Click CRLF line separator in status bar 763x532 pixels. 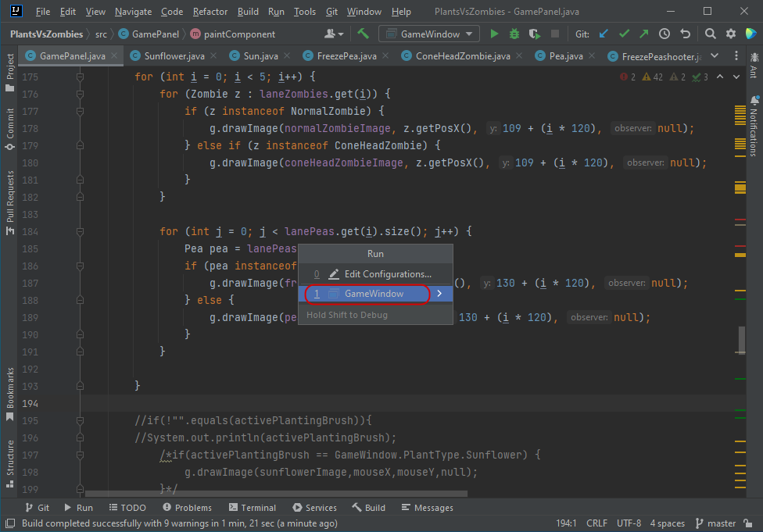596,523
